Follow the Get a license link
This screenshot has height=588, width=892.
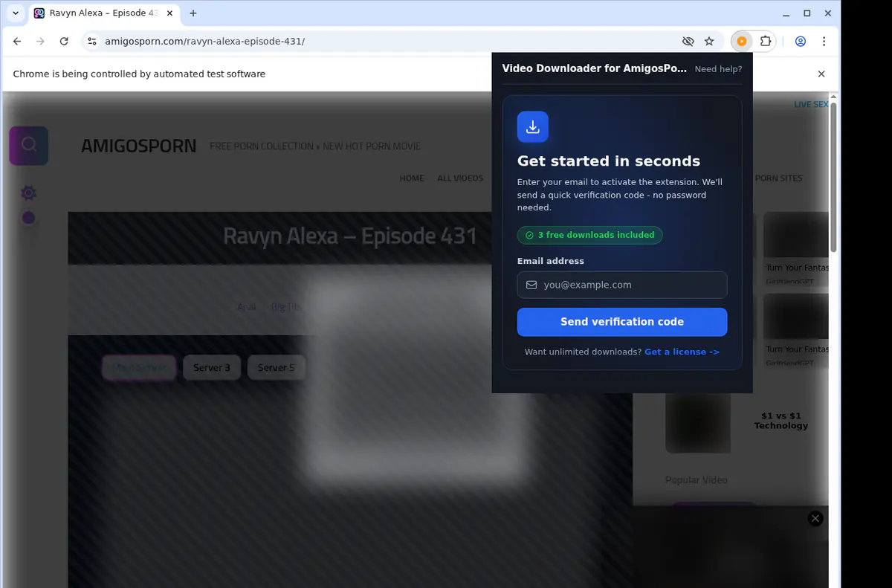(x=682, y=352)
